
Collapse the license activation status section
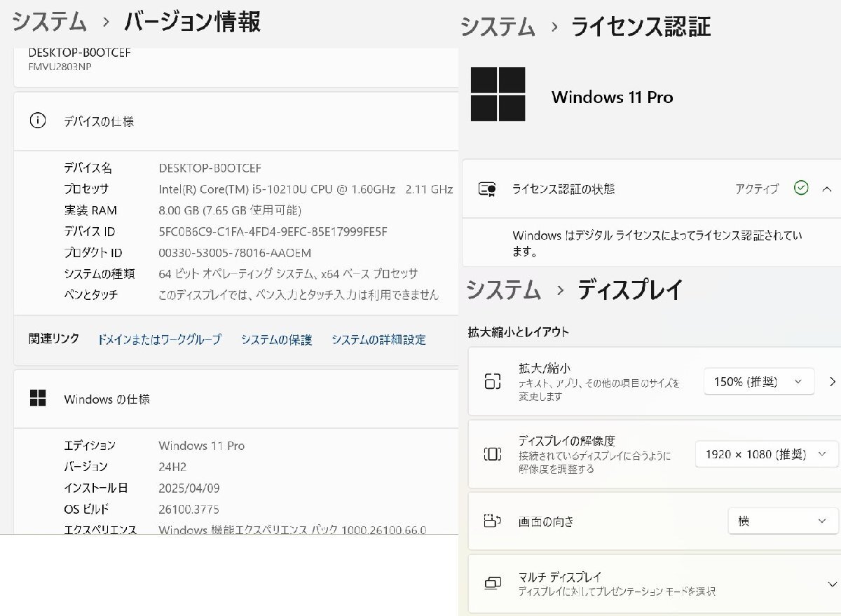click(827, 189)
